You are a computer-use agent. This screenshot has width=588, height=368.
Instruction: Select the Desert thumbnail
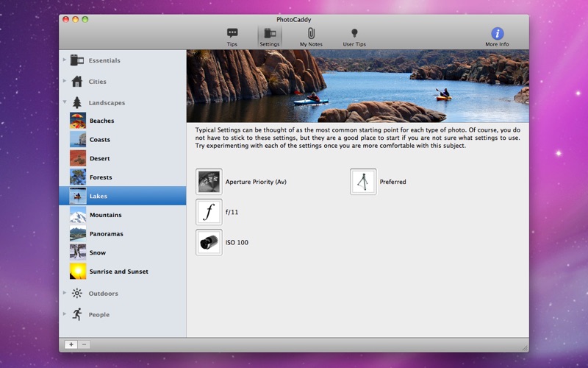(x=78, y=158)
